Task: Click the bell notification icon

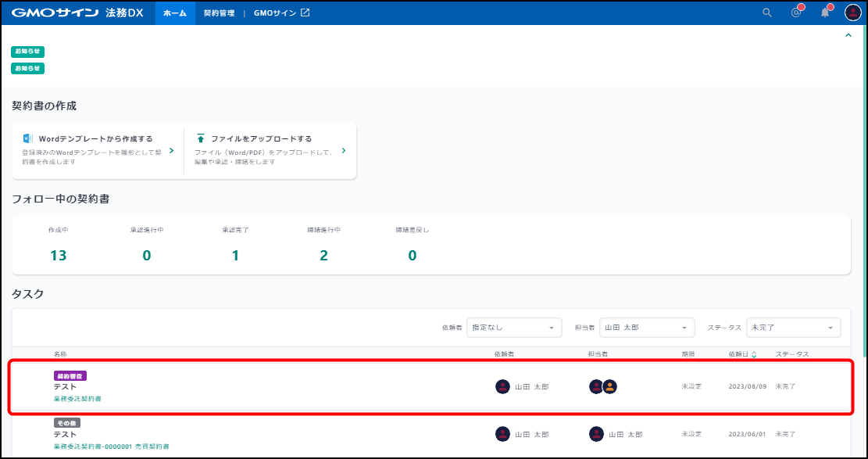Action: tap(825, 13)
